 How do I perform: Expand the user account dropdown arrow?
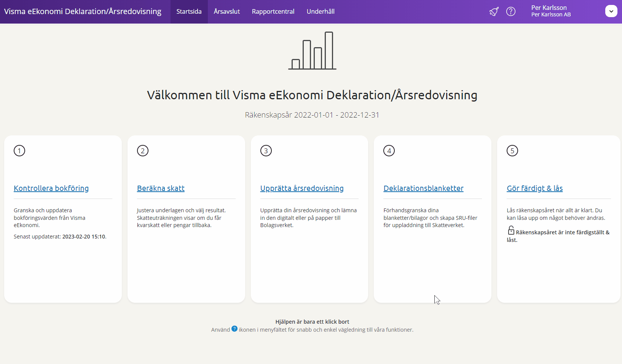(x=611, y=11)
